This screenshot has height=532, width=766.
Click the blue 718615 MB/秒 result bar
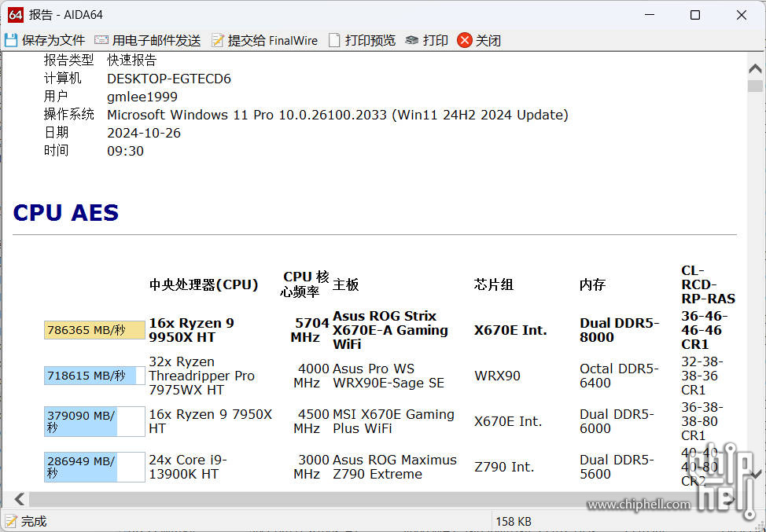point(94,376)
